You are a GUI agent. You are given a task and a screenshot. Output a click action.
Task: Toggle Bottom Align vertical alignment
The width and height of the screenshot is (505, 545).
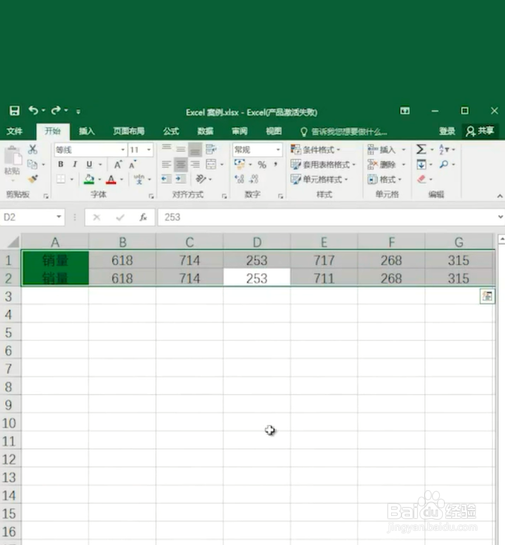coord(195,149)
